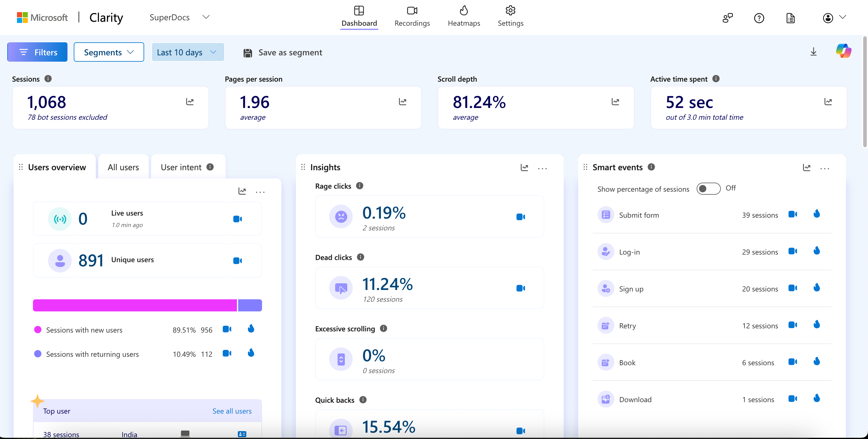Open Sessions trend chart icon

point(190,102)
